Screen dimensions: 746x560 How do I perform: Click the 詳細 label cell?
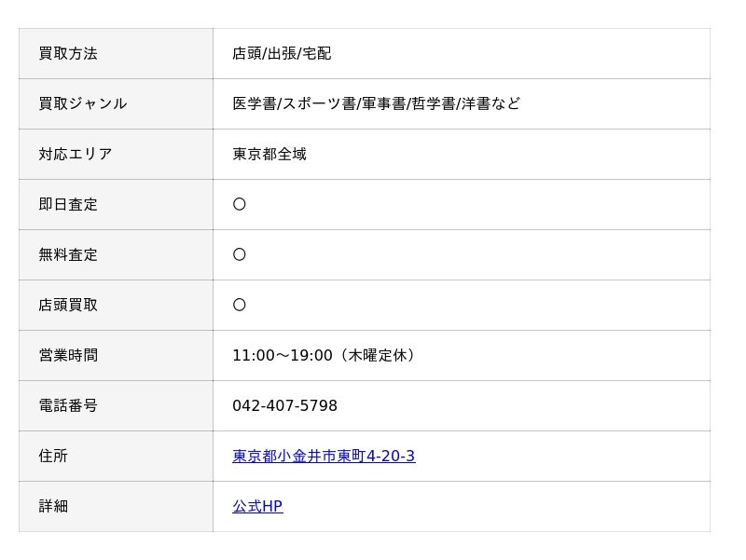53,507
